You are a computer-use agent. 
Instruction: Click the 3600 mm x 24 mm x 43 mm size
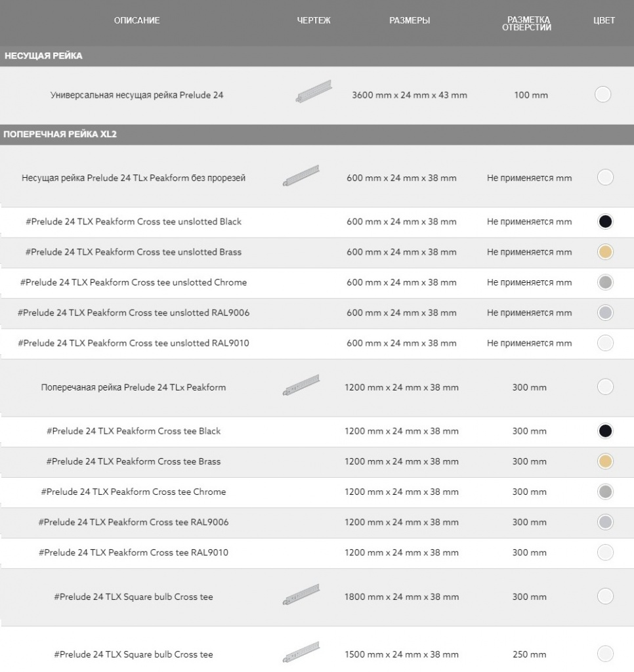410,95
